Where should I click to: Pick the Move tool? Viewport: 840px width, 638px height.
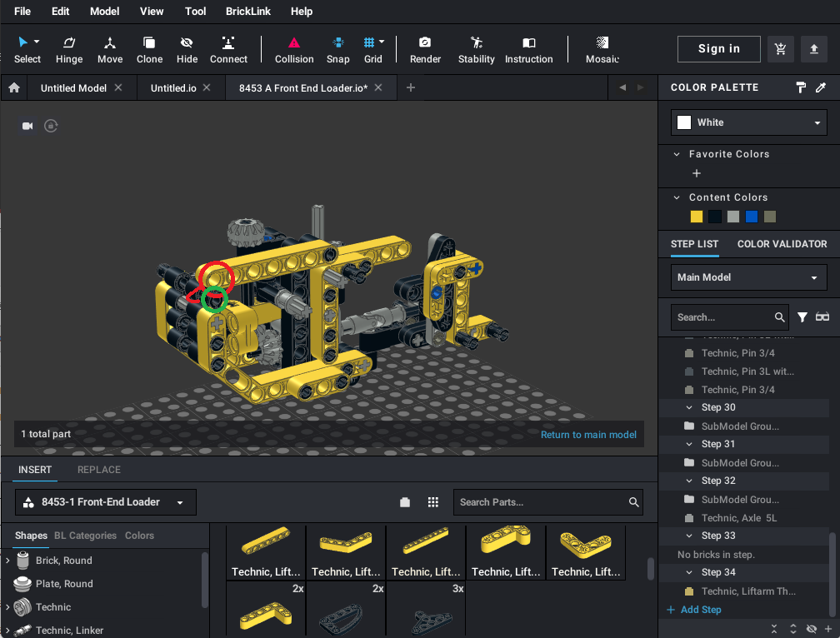click(110, 50)
